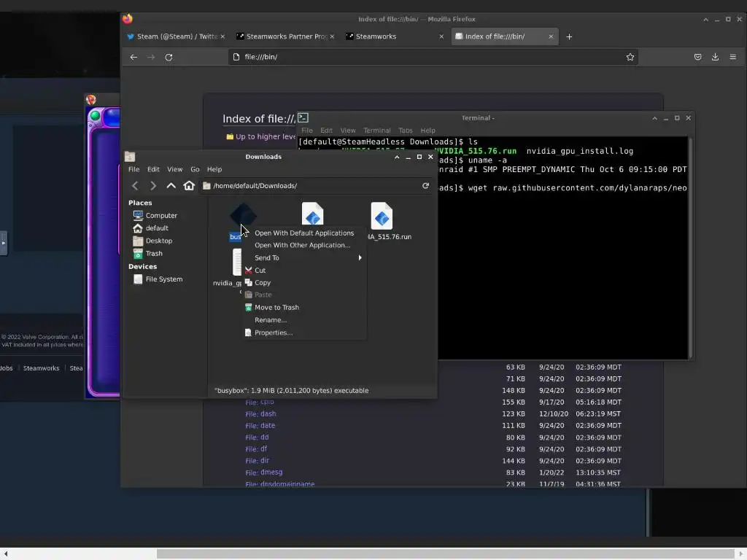Select the busybox file icon

tap(243, 216)
